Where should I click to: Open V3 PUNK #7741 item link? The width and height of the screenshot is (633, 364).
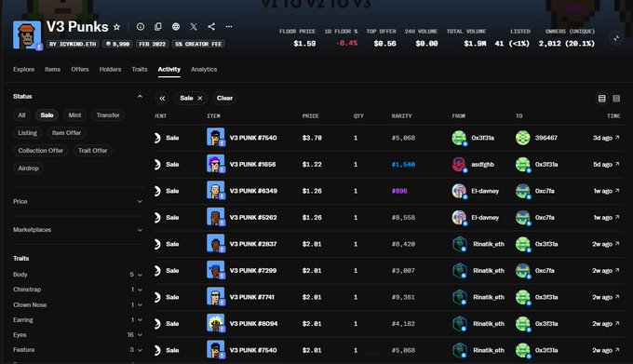tap(252, 297)
